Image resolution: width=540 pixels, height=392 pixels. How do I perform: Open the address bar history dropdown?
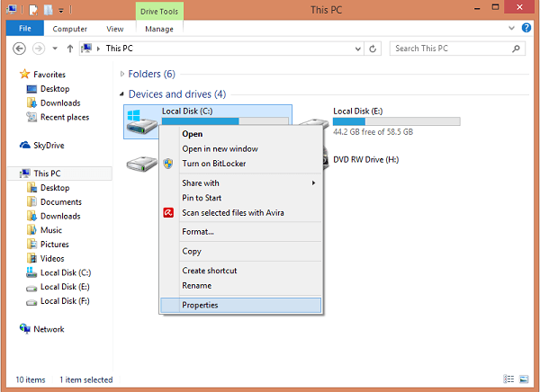pyautogui.click(x=358, y=49)
